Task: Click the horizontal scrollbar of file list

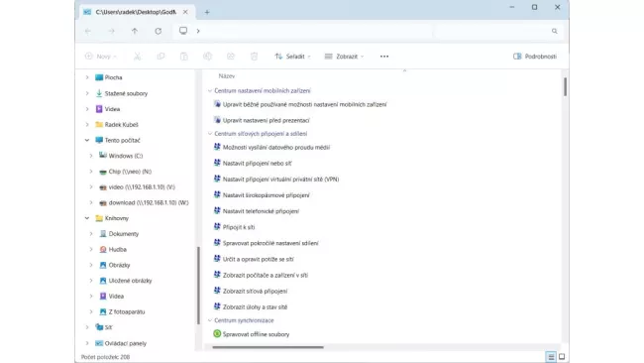Action: pos(268,347)
